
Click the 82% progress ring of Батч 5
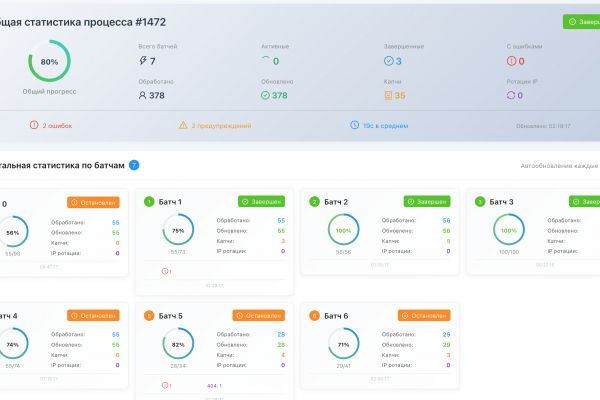click(178, 344)
